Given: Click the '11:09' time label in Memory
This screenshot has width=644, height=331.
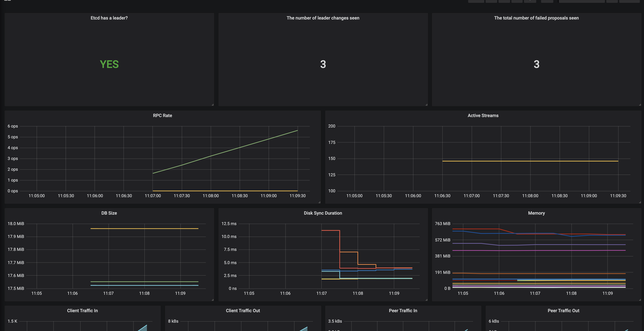Looking at the screenshot, I should pyautogui.click(x=608, y=293).
